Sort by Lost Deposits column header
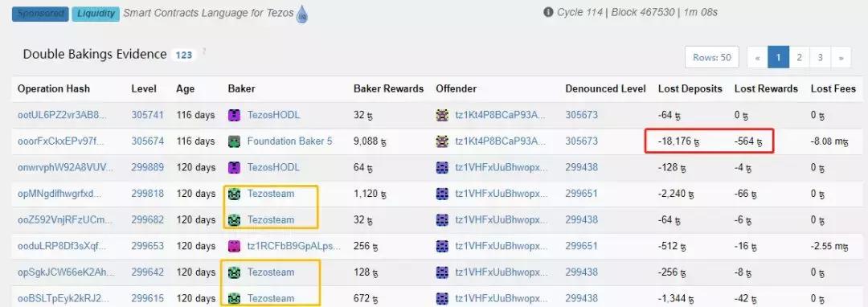The height and width of the screenshot is (307, 868). [x=690, y=88]
